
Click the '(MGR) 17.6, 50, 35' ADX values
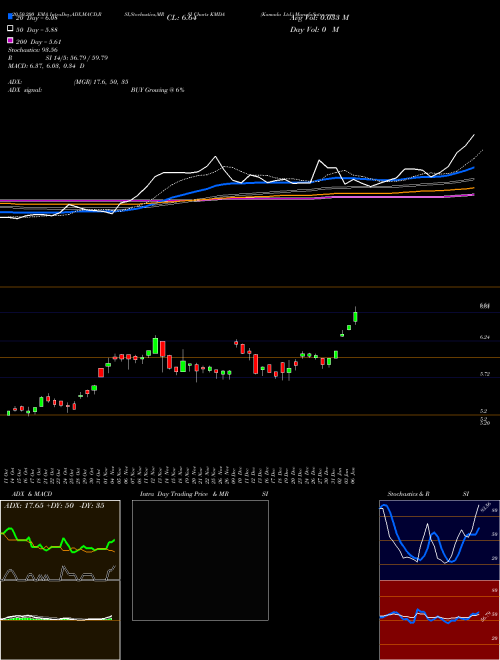pyautogui.click(x=101, y=82)
